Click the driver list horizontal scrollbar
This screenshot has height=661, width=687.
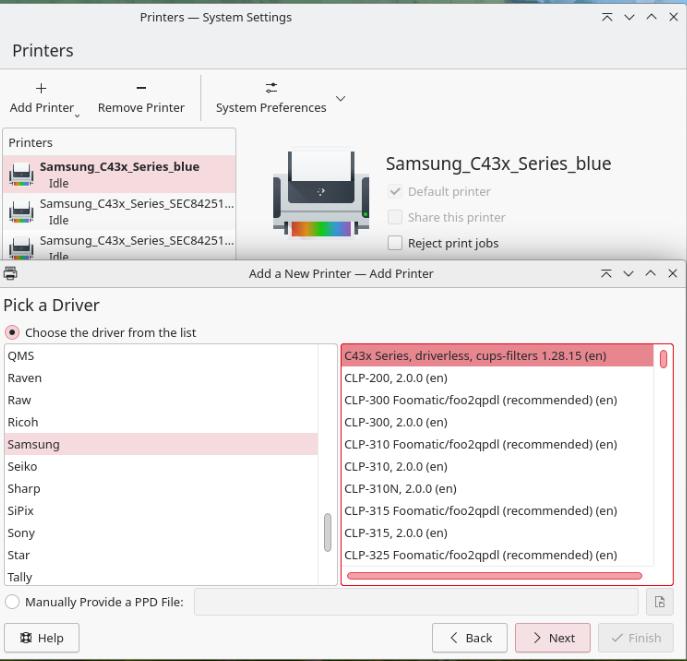[494, 576]
